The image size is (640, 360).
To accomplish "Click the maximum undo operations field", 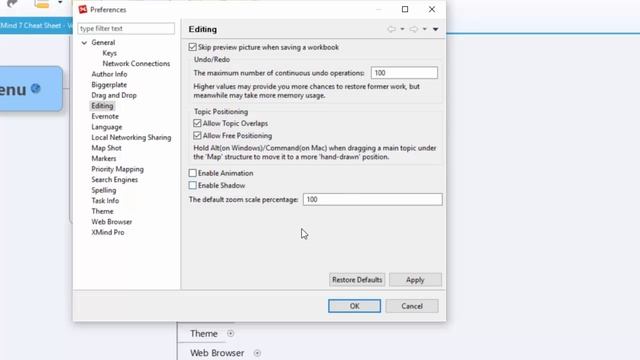I will (404, 73).
